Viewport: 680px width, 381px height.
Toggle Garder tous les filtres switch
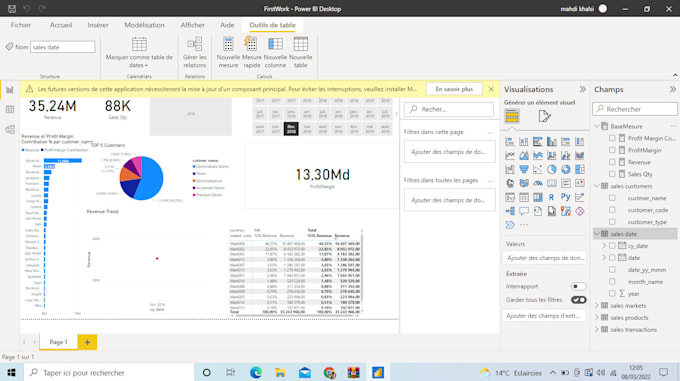[x=579, y=300]
